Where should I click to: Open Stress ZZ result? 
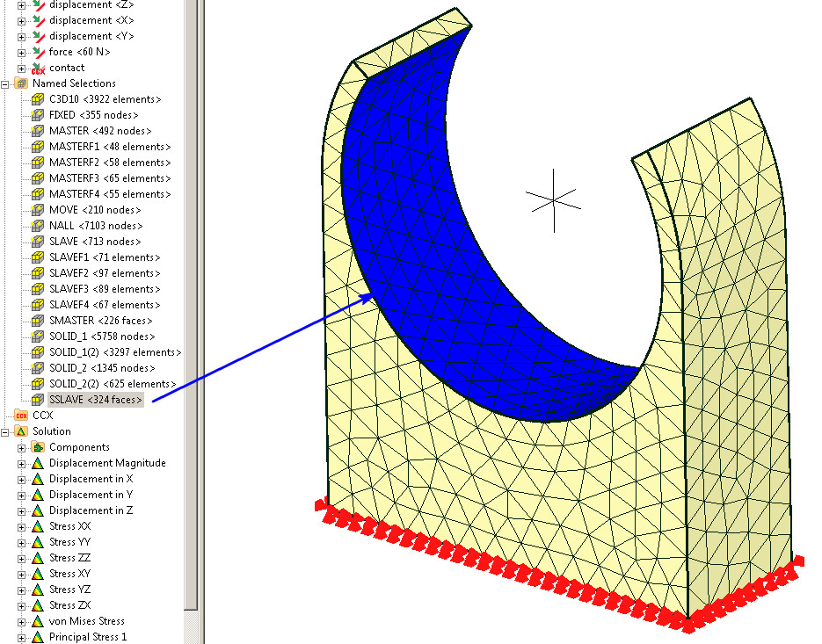pos(69,558)
